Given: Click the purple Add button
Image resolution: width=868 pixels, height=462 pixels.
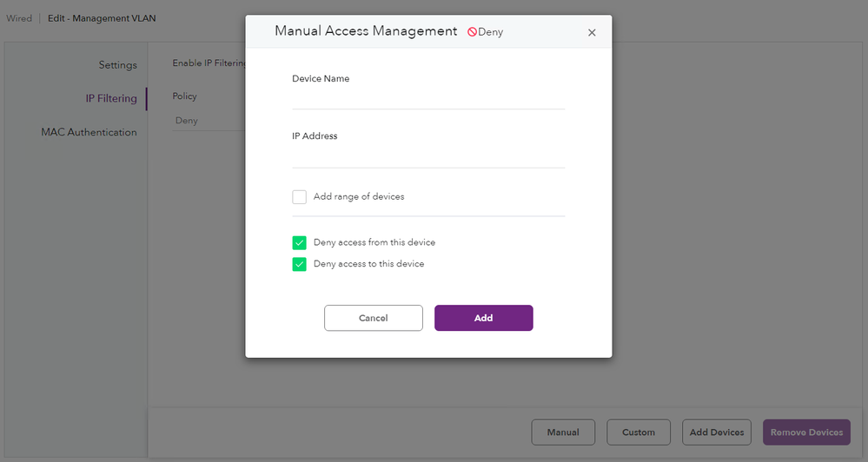Looking at the screenshot, I should (483, 318).
